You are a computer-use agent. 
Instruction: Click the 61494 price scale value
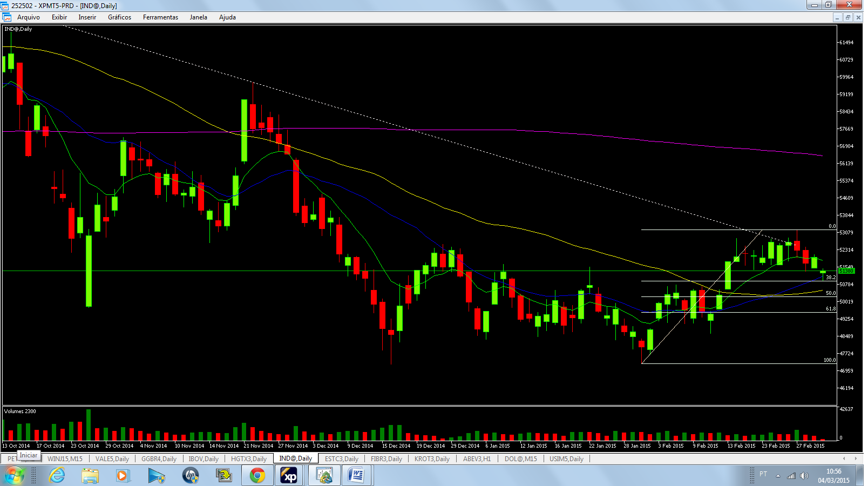pyautogui.click(x=846, y=43)
